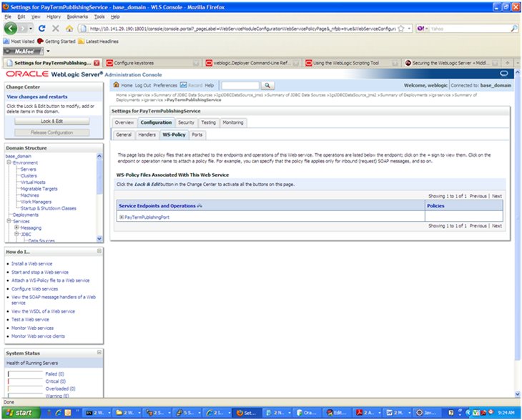This screenshot has height=420, width=522.
Task: Click the Yahoo search input box
Action: coord(469,29)
